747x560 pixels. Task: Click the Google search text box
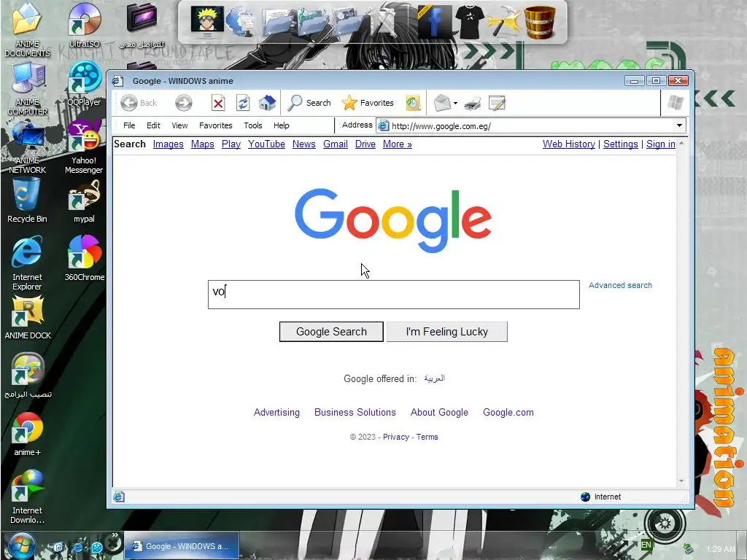click(x=393, y=295)
